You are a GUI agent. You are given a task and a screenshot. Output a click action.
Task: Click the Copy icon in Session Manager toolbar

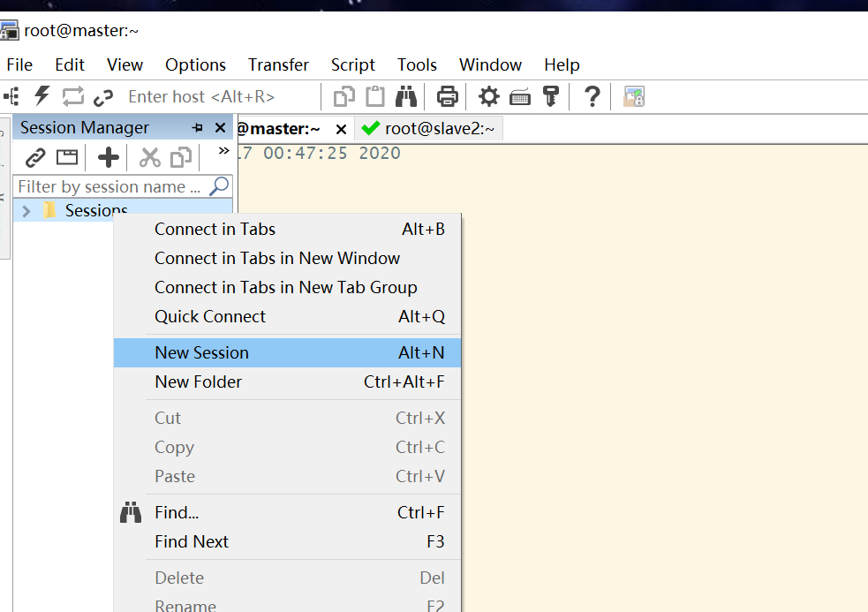(x=181, y=157)
